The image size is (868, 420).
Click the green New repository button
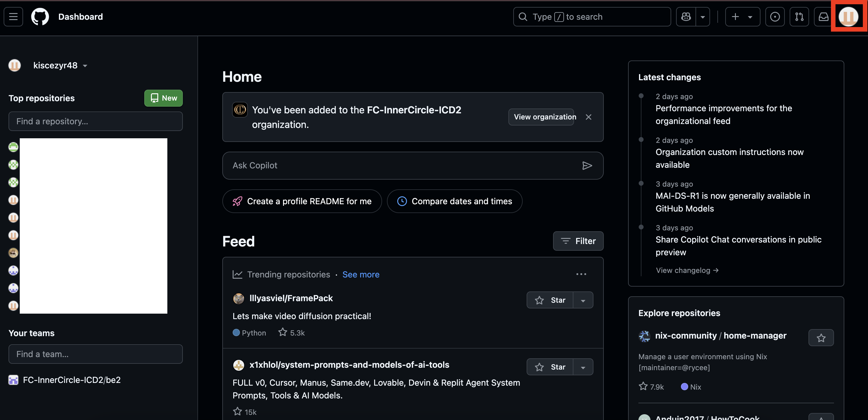(x=163, y=98)
